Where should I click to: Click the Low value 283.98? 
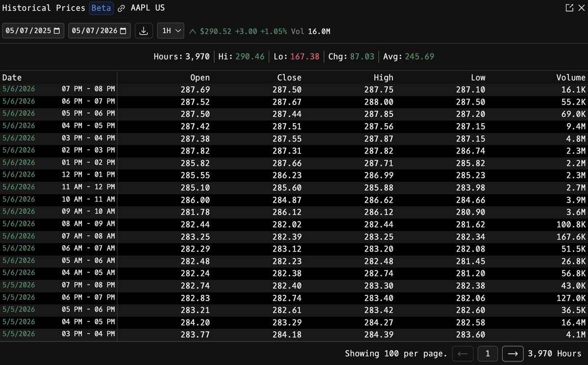coord(471,187)
